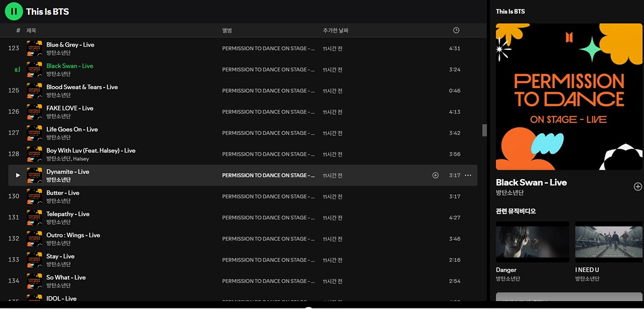Click track number 127
644x309 pixels.
coord(13,133)
